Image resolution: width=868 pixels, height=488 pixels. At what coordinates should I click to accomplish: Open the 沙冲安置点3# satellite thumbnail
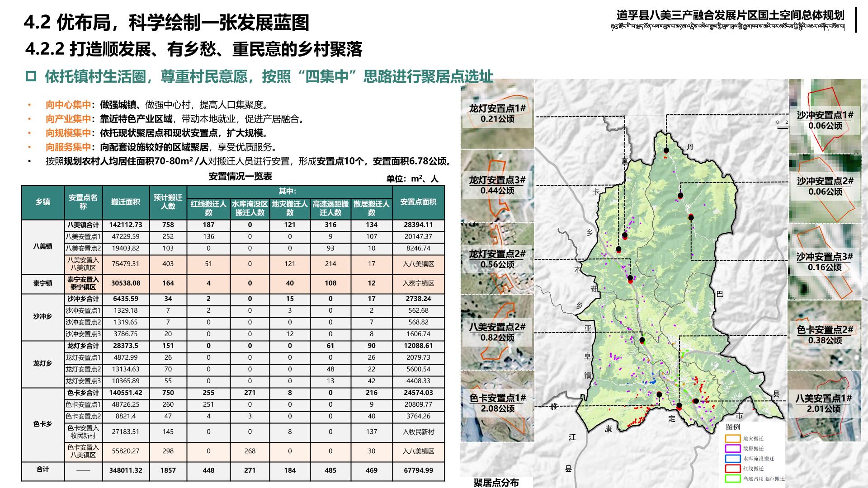(825, 262)
